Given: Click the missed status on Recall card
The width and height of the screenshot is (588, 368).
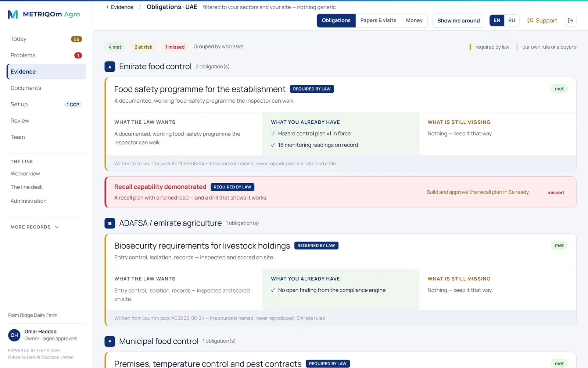Looking at the screenshot, I should tap(555, 192).
